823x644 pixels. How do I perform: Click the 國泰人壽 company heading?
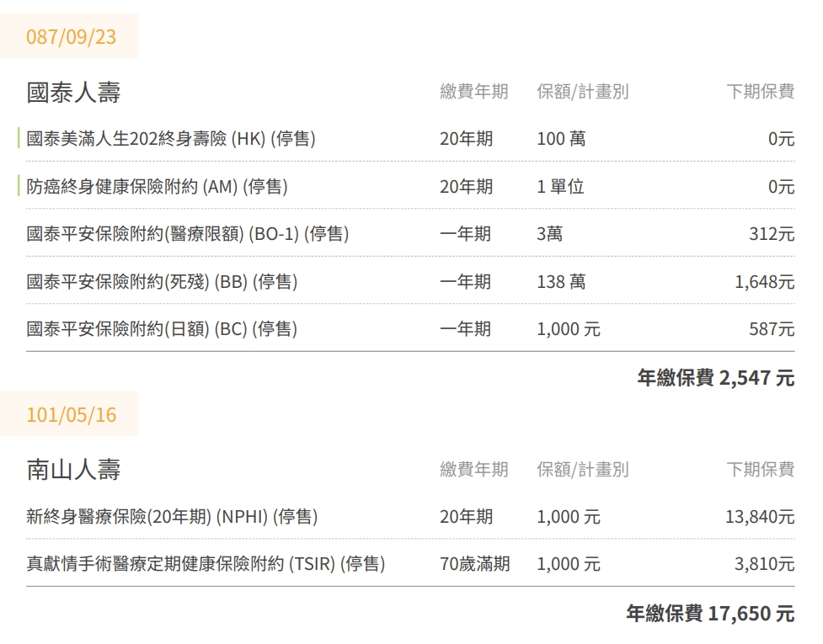(x=73, y=93)
